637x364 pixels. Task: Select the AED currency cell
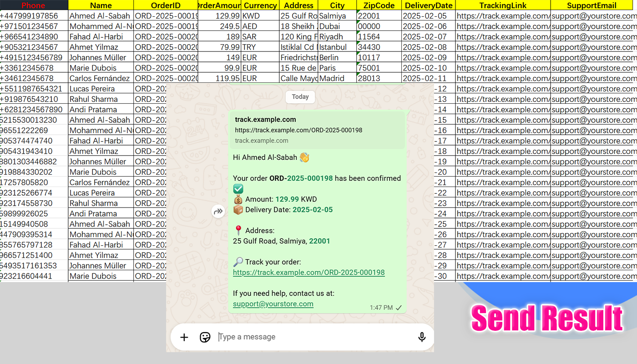260,26
